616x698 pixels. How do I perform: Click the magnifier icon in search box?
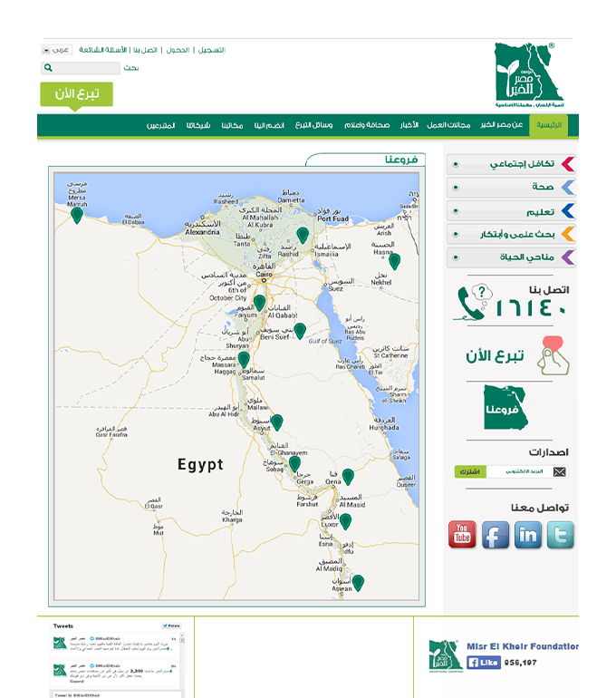49,68
